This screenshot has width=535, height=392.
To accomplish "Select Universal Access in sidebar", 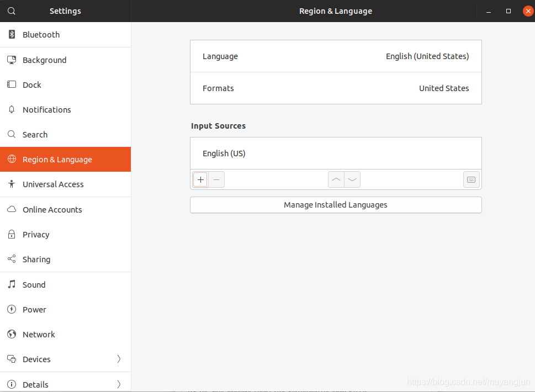I will click(x=66, y=184).
